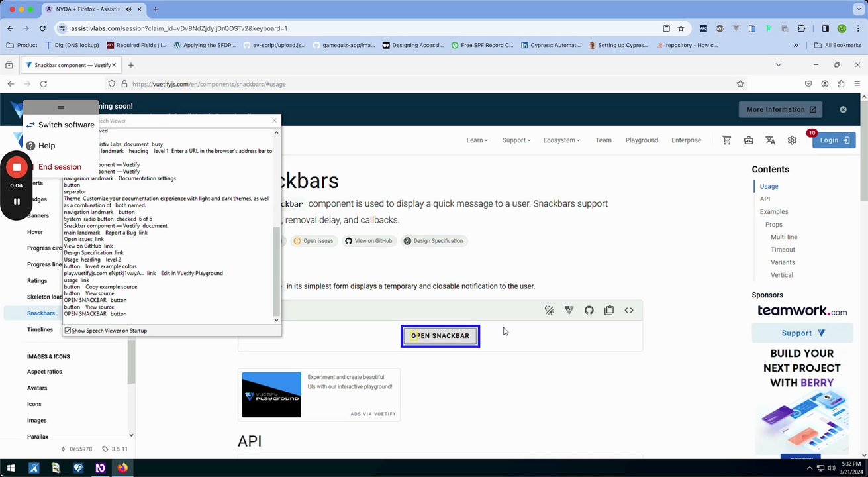The width and height of the screenshot is (868, 477).
Task: Open a new Firefox tab
Action: click(131, 65)
